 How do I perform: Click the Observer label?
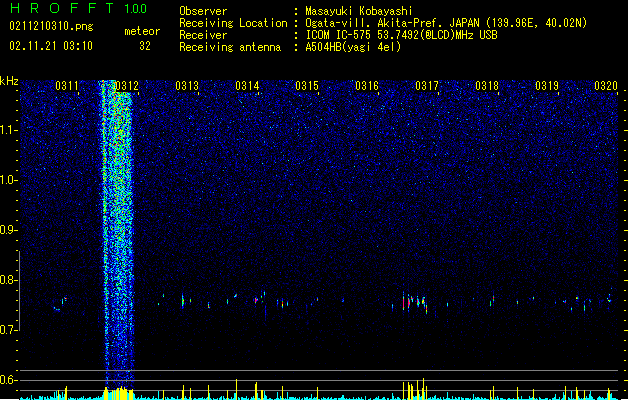(203, 11)
